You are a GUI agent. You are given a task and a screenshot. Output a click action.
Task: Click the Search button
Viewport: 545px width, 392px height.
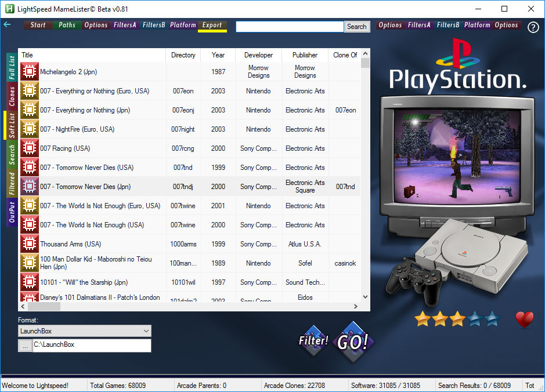pos(356,27)
